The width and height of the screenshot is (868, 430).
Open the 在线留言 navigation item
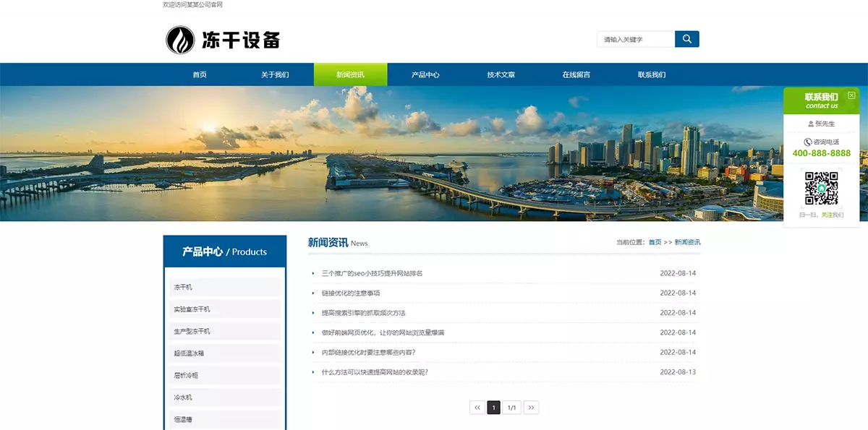click(576, 74)
